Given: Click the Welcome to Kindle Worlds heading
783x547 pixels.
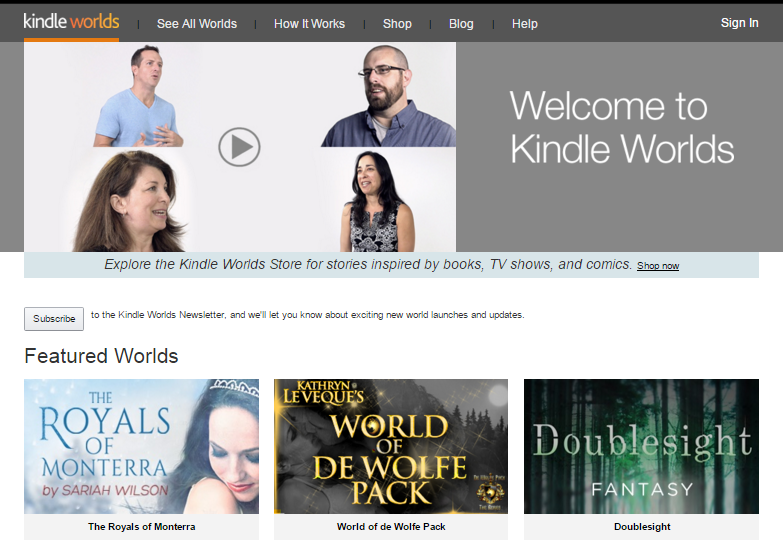Looking at the screenshot, I should pos(622,127).
